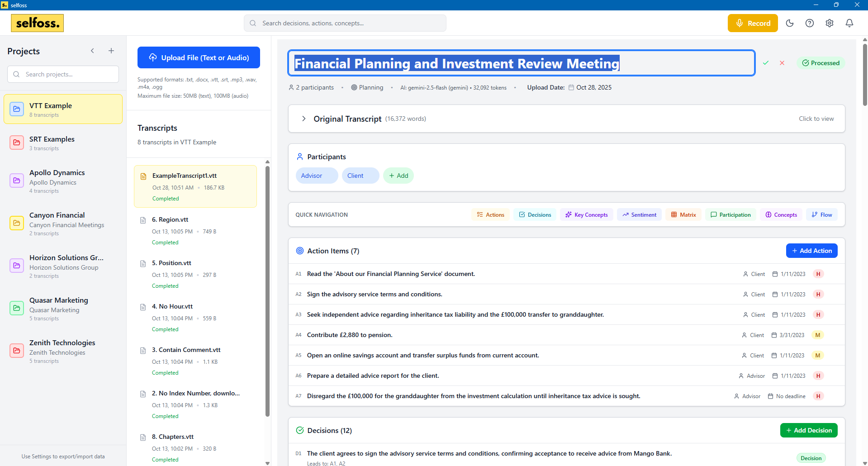868x466 pixels.
Task: Click main content vertical scrollbar
Action: [865, 75]
